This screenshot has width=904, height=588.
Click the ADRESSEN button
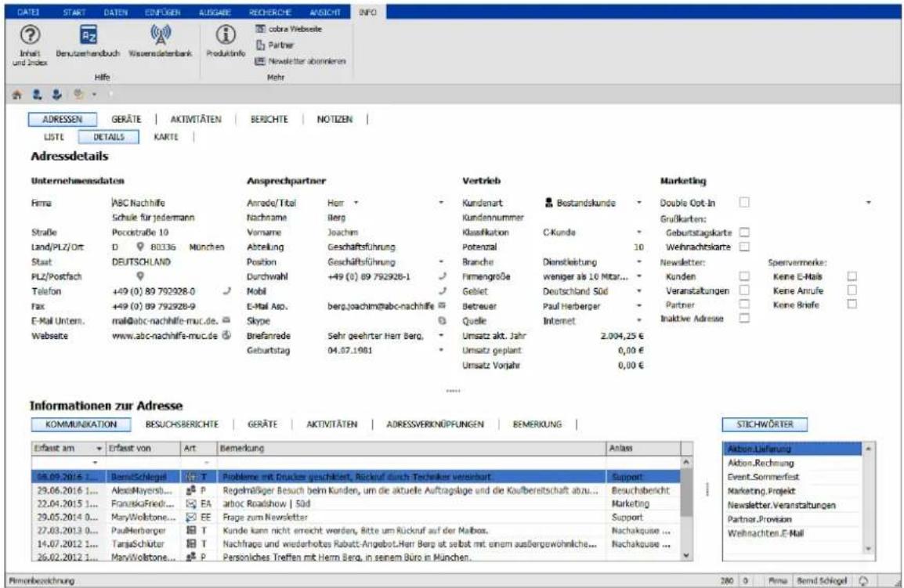click(x=62, y=119)
